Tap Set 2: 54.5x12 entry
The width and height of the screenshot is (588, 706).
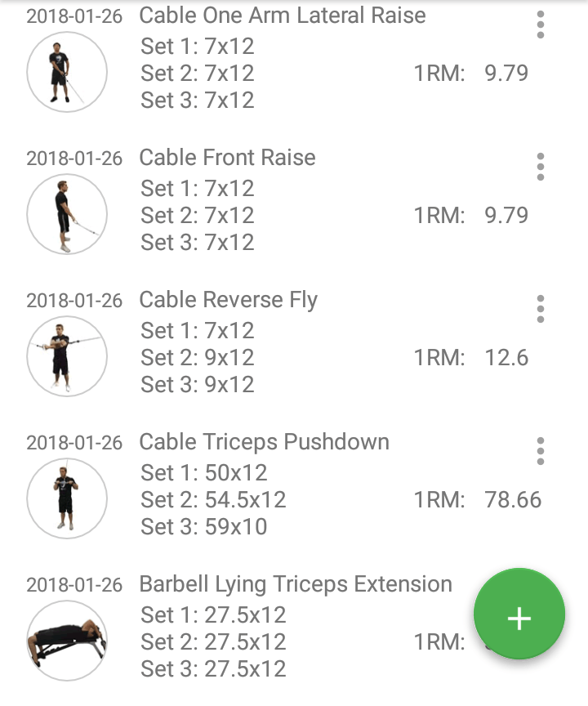(x=213, y=500)
